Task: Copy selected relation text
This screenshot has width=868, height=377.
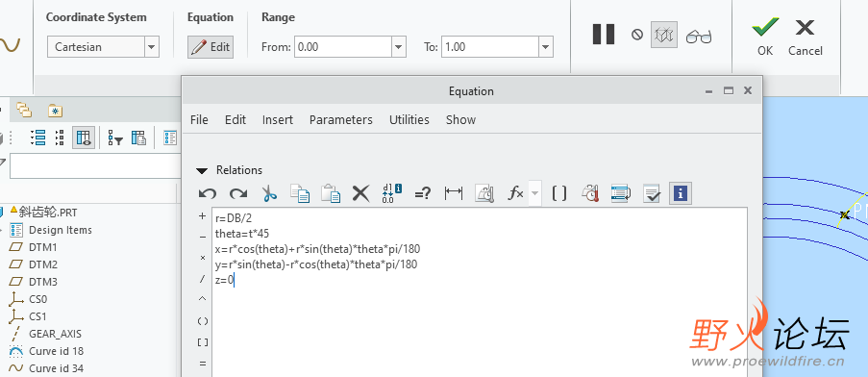Action: (300, 193)
